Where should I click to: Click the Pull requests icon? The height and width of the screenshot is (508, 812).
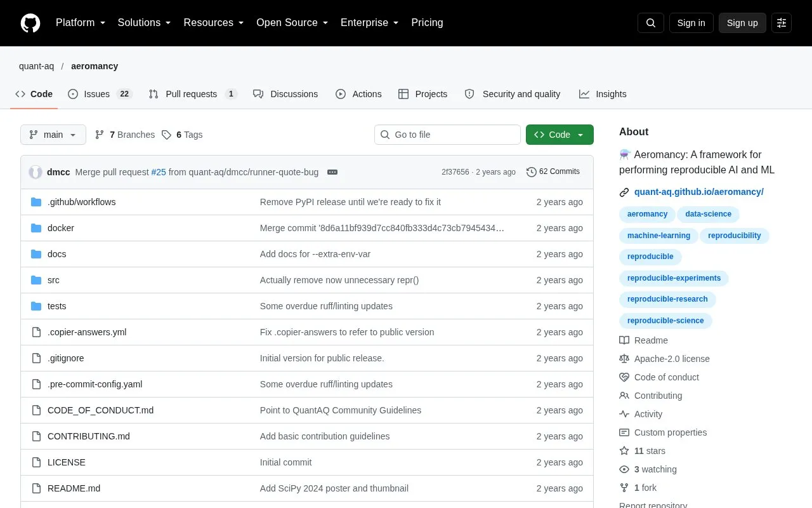click(x=154, y=94)
